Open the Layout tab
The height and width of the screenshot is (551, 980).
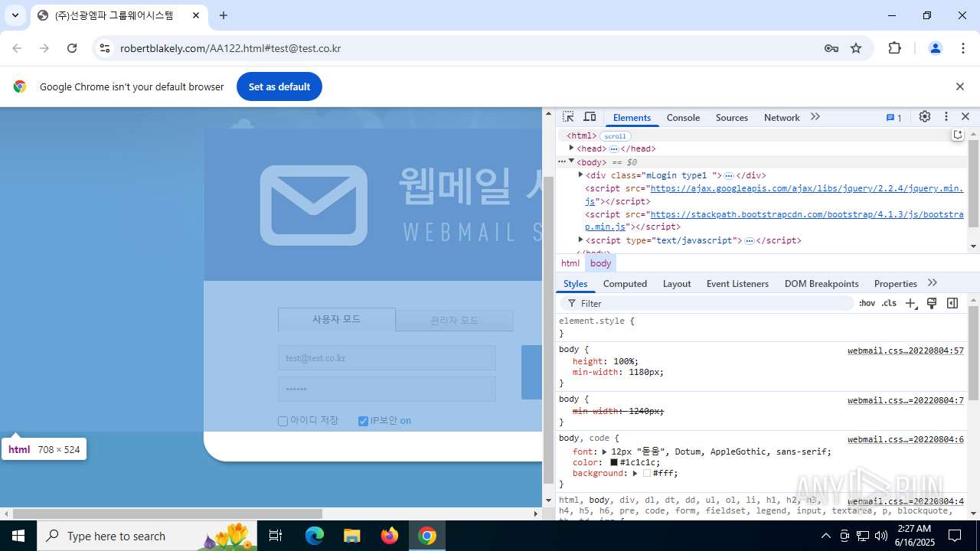click(x=677, y=284)
